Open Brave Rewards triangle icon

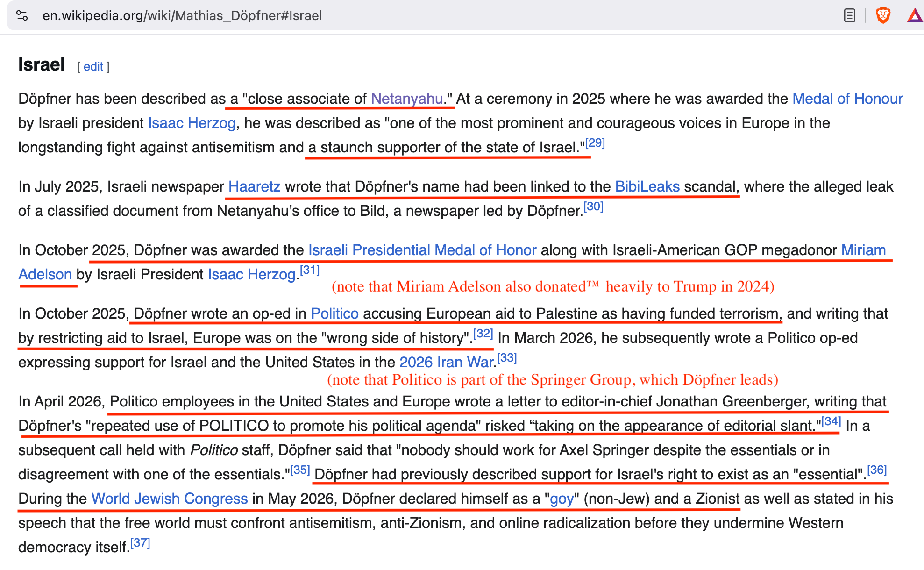[915, 16]
